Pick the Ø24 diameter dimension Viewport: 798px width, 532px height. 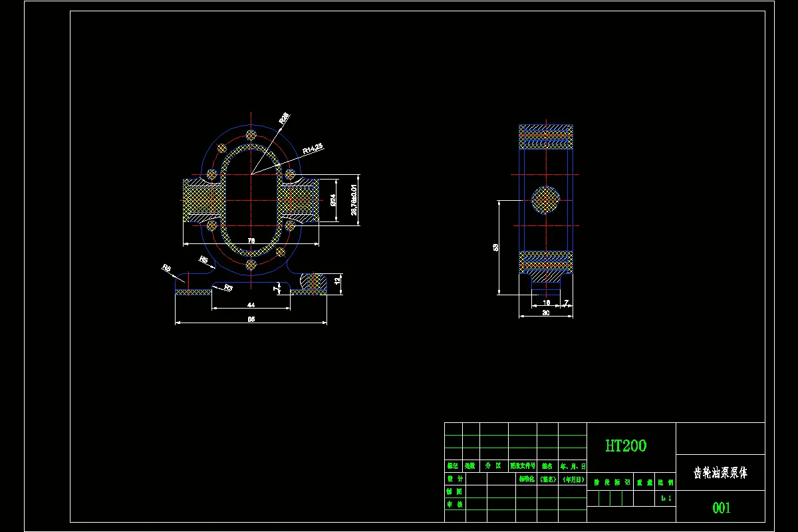pyautogui.click(x=332, y=199)
